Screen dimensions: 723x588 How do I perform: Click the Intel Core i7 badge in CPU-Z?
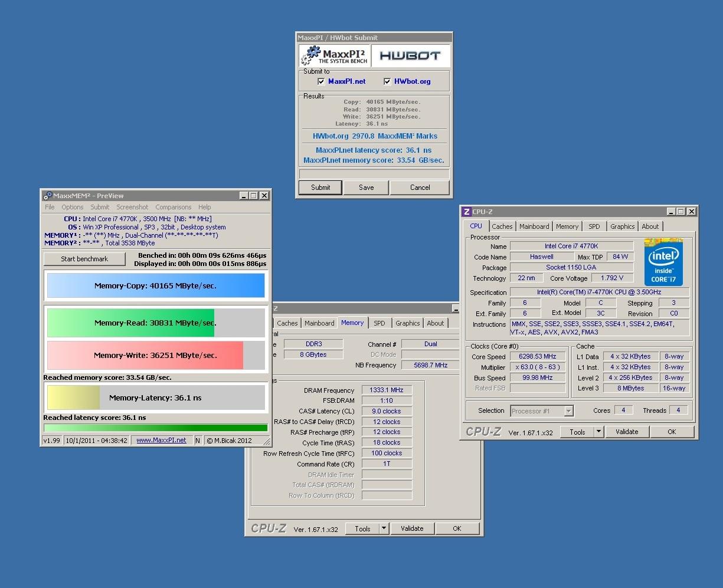(663, 262)
